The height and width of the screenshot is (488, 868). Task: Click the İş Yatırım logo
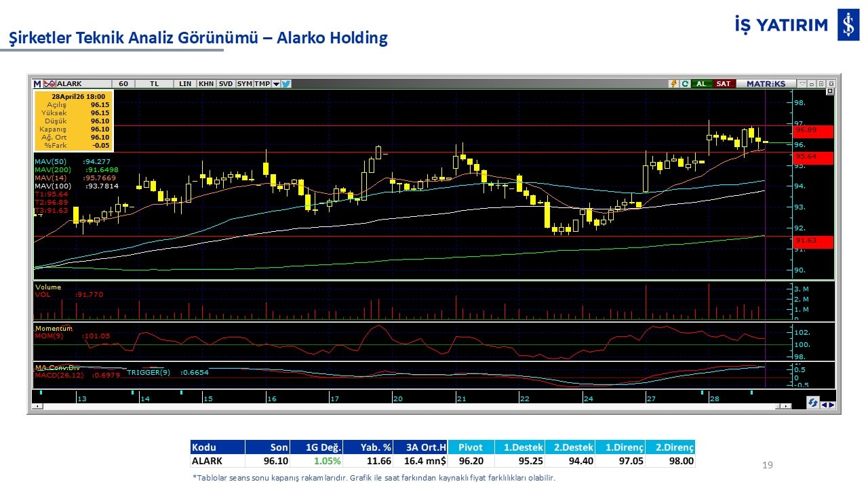tap(848, 25)
